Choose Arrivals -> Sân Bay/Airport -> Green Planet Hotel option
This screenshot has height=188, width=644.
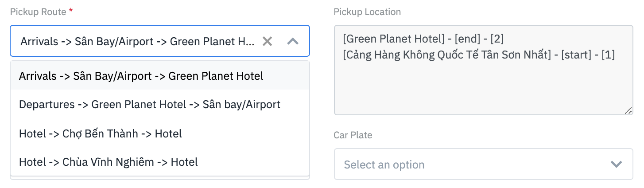[141, 76]
